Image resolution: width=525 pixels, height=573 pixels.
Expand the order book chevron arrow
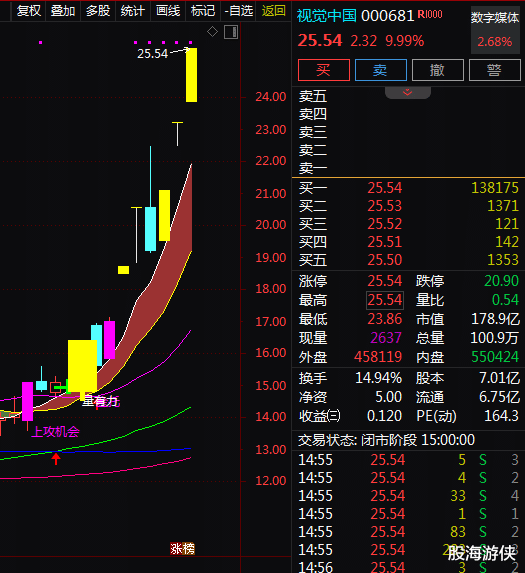tap(407, 92)
